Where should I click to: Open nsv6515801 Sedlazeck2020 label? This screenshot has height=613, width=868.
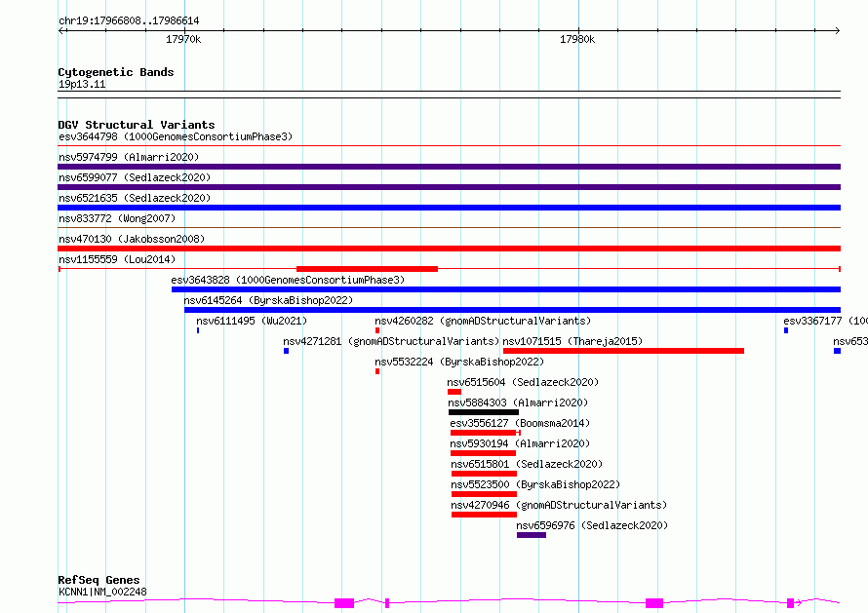click(527, 464)
